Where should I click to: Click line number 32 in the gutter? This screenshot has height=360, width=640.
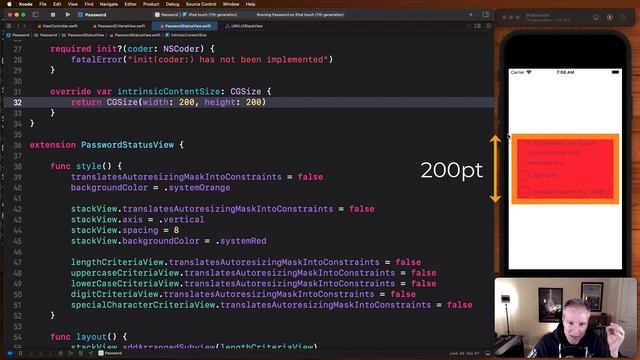pyautogui.click(x=17, y=102)
